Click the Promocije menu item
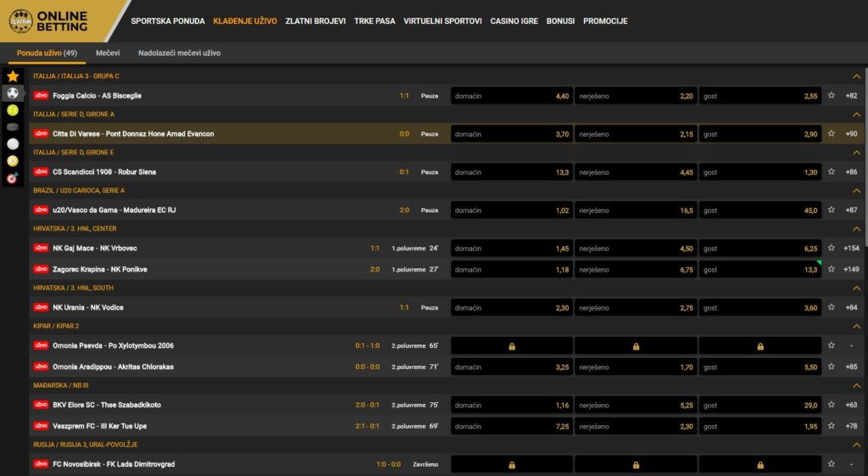The image size is (868, 476). [x=605, y=21]
